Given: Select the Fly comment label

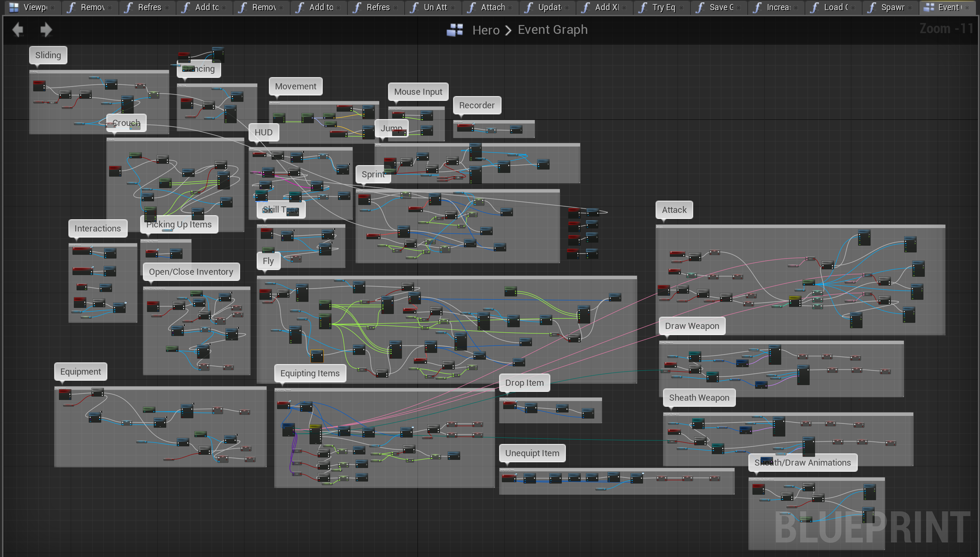Looking at the screenshot, I should (268, 261).
